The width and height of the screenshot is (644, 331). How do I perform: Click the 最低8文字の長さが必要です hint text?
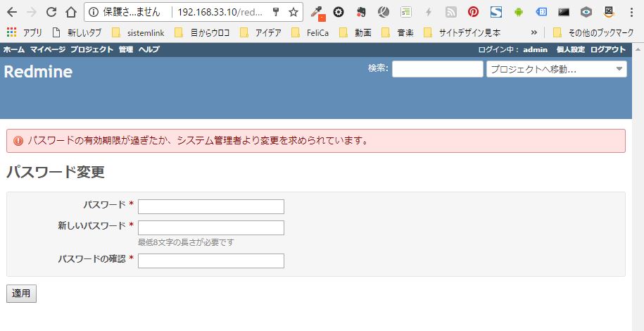tap(186, 242)
